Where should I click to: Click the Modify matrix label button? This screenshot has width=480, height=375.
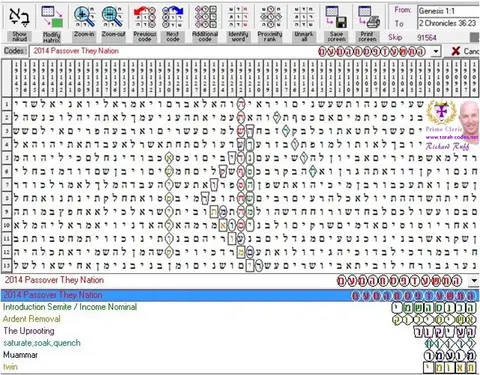(52, 37)
